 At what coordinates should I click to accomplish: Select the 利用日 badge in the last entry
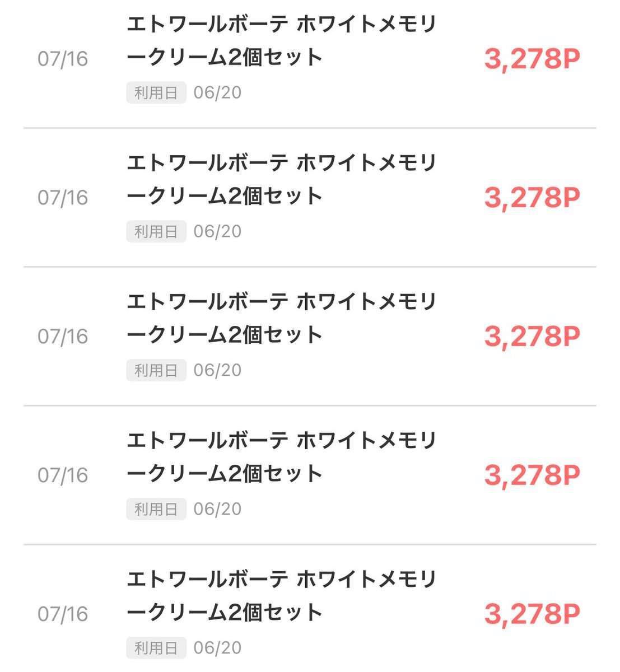tap(156, 648)
